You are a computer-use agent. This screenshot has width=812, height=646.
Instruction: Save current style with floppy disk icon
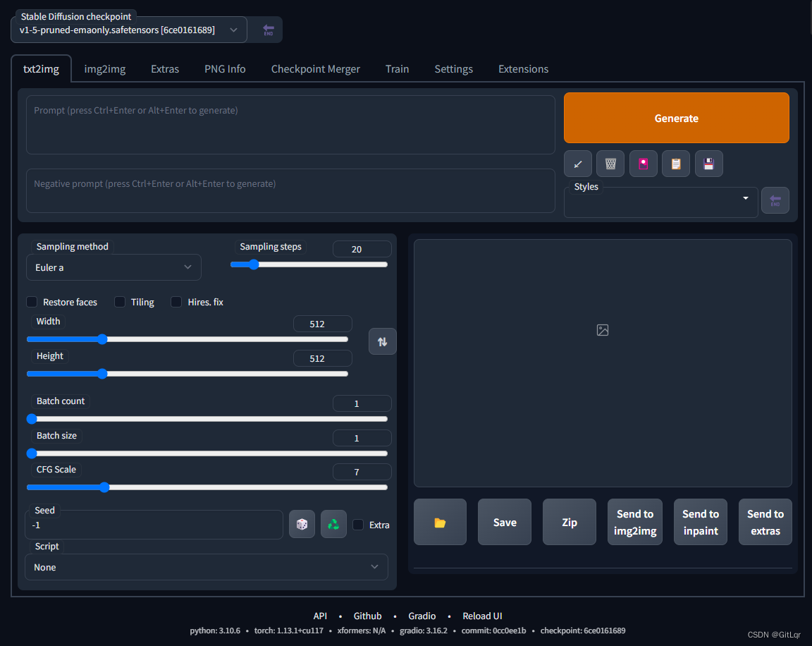coord(708,164)
